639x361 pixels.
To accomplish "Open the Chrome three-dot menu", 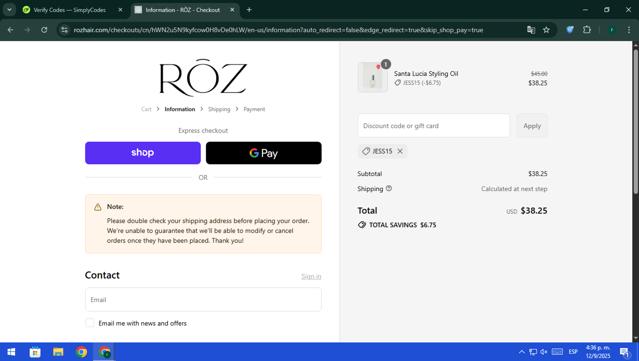I will (x=629, y=30).
